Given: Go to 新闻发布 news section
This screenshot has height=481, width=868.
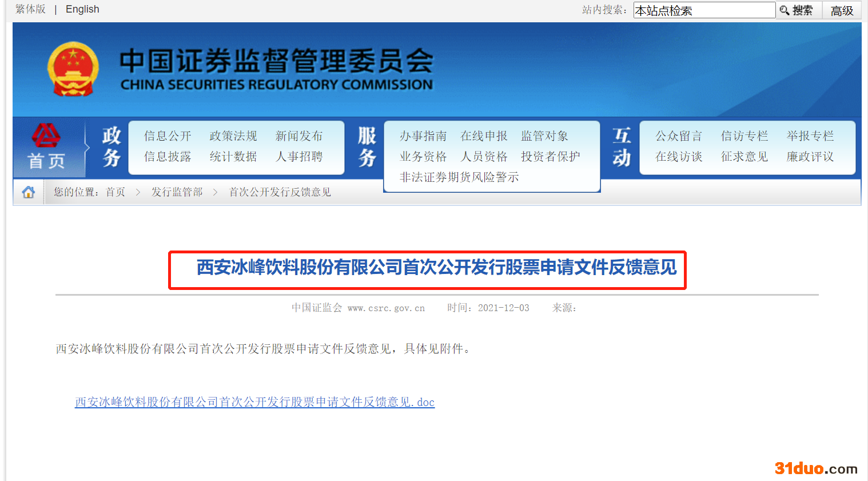Looking at the screenshot, I should click(299, 136).
